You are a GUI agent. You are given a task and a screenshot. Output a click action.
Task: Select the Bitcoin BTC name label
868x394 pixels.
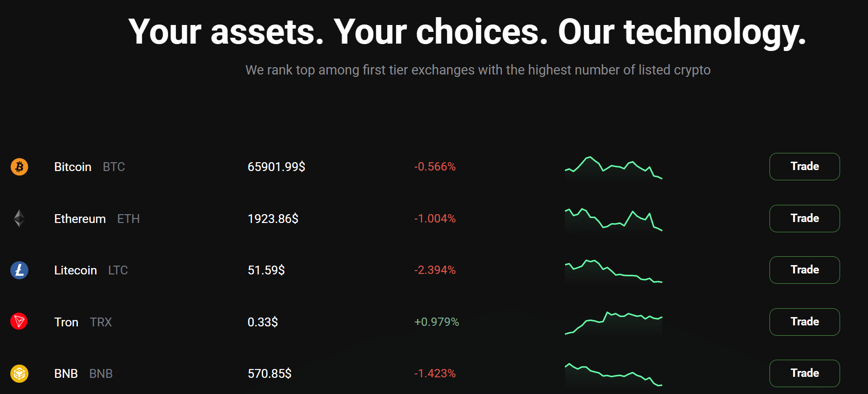tap(90, 167)
